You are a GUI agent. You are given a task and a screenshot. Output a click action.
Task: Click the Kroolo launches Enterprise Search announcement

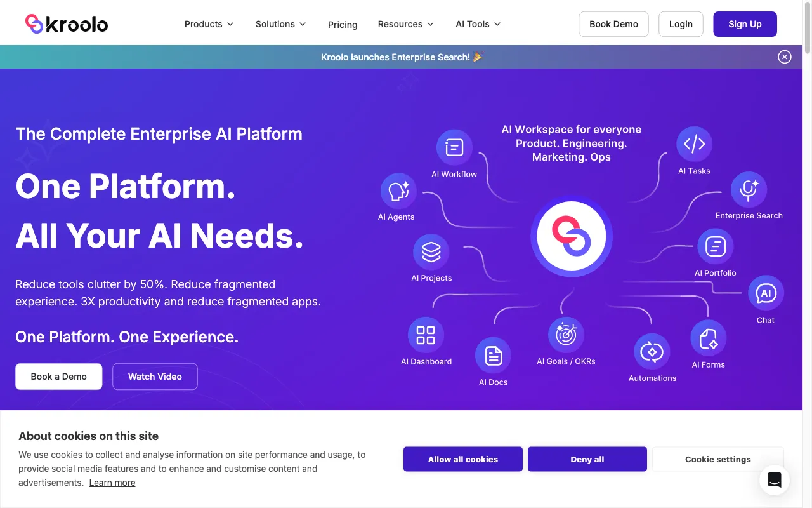pyautogui.click(x=402, y=57)
